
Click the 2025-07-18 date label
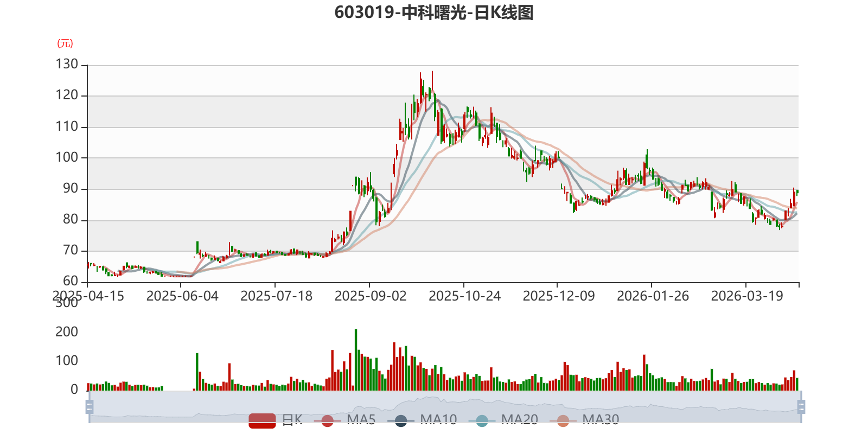[x=277, y=296]
